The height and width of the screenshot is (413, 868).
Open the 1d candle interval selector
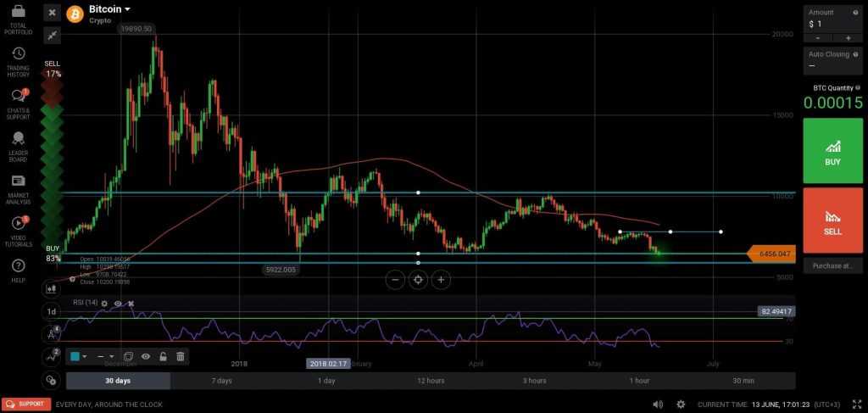click(52, 312)
